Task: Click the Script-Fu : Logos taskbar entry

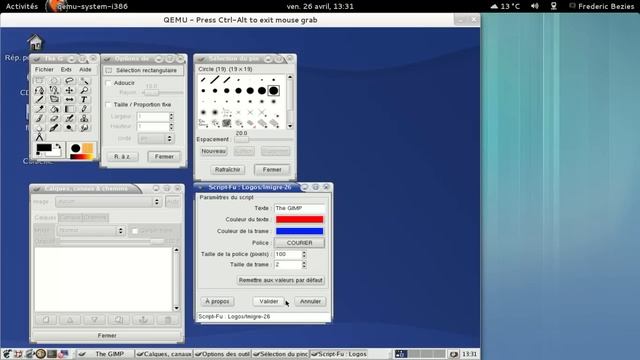Action: [x=339, y=354]
